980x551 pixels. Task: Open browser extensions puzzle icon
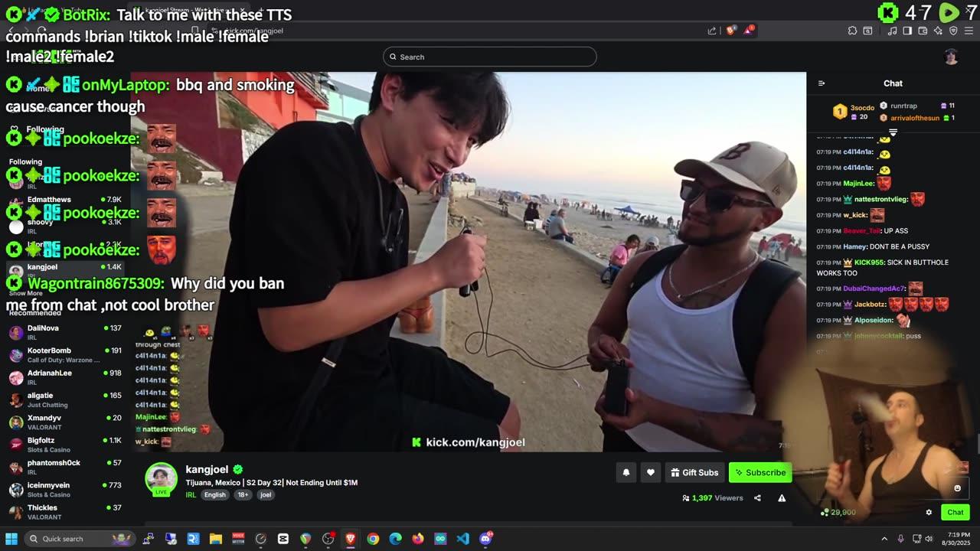point(852,31)
